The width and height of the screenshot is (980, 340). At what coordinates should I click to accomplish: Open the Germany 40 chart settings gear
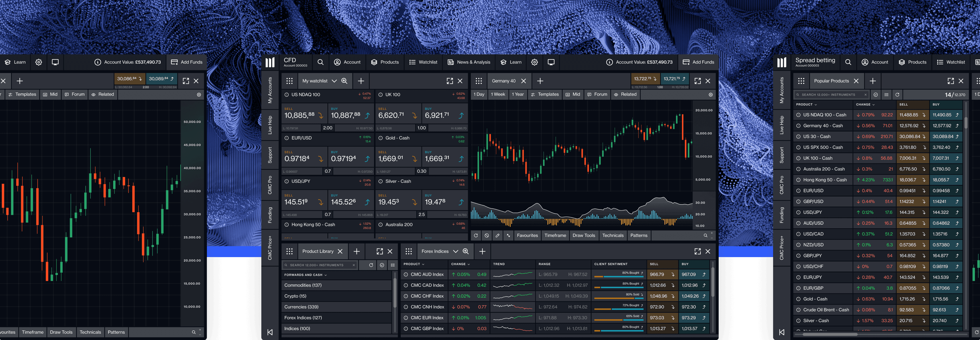pos(710,94)
